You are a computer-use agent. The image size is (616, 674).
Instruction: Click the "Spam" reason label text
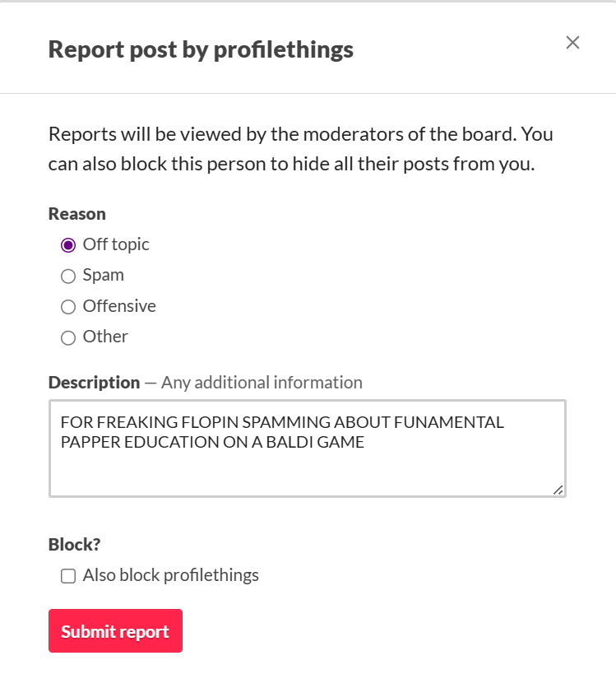(103, 275)
